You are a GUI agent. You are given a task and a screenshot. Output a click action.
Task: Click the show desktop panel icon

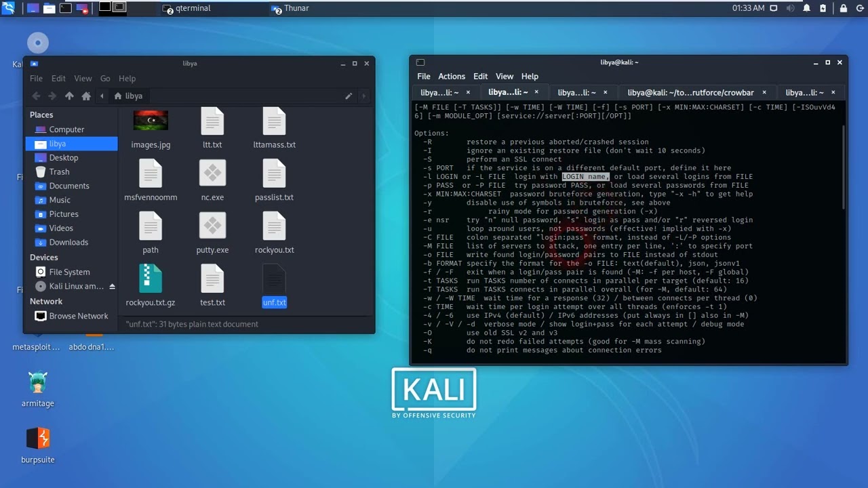tap(33, 8)
